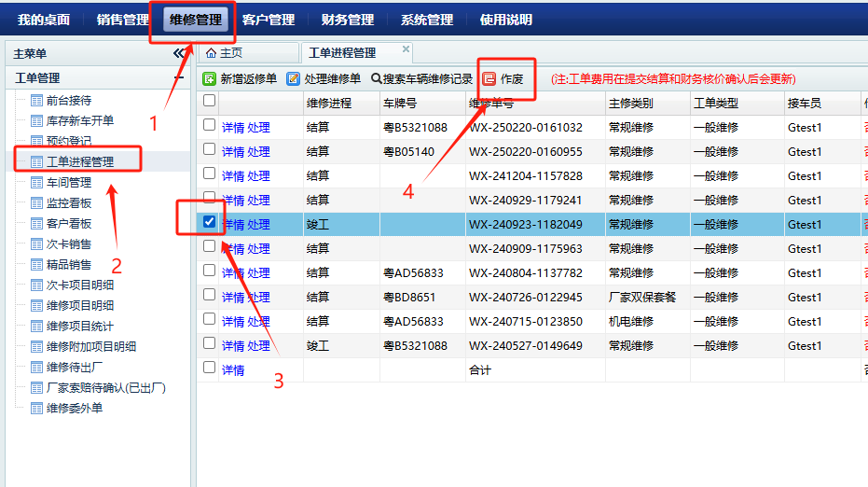
Task: Click the 作废 void icon
Action: pyautogui.click(x=489, y=79)
